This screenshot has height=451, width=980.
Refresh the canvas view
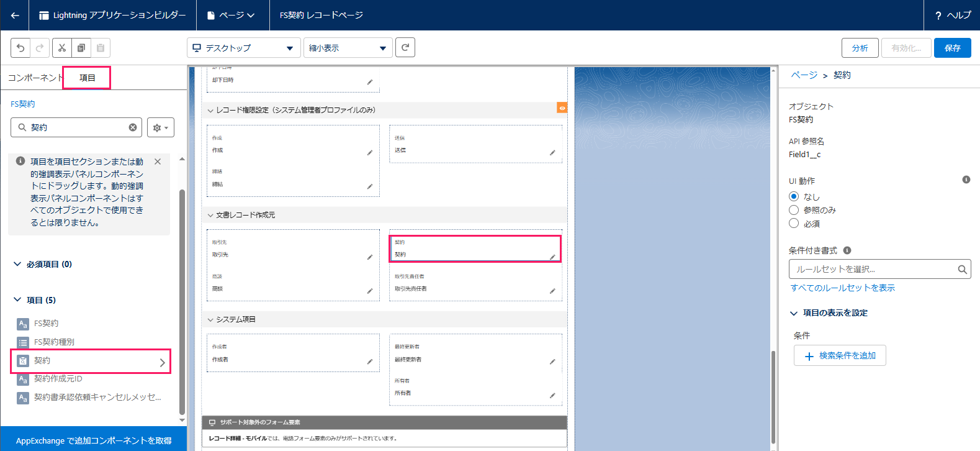click(x=405, y=47)
